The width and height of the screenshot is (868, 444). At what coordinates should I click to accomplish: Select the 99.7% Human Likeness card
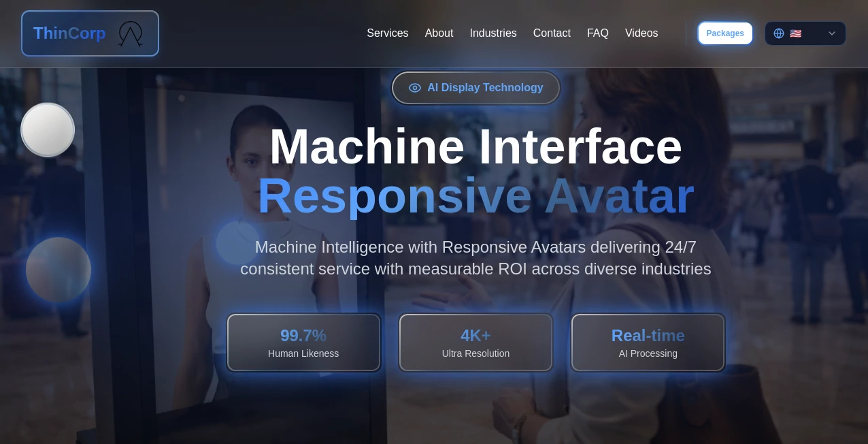[x=303, y=343]
